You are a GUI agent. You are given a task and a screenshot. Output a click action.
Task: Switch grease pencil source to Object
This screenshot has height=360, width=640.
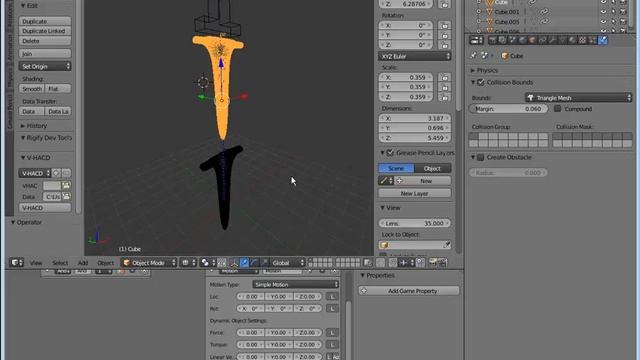click(432, 168)
